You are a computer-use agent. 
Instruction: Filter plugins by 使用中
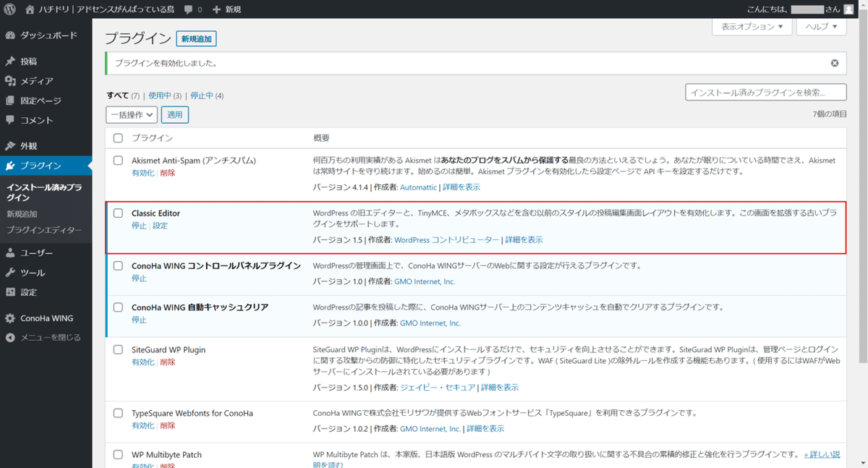tap(159, 95)
